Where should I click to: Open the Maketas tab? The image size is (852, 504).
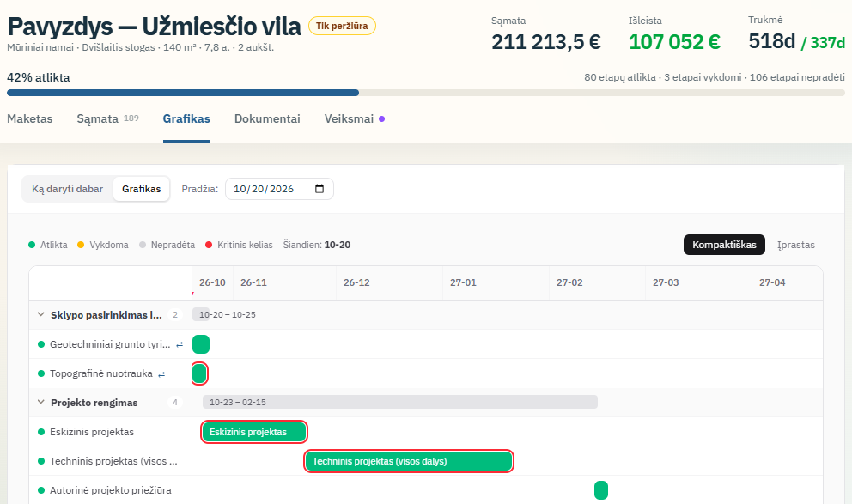coord(30,119)
